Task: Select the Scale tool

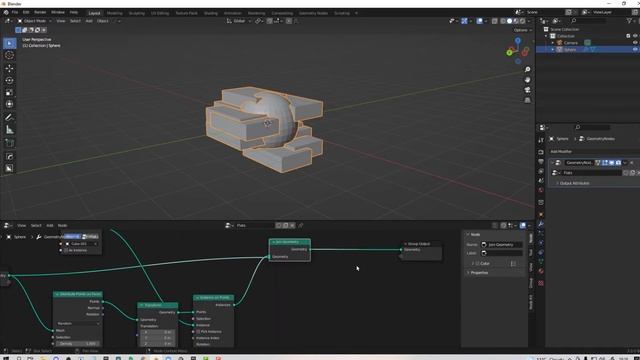Action: (9, 93)
